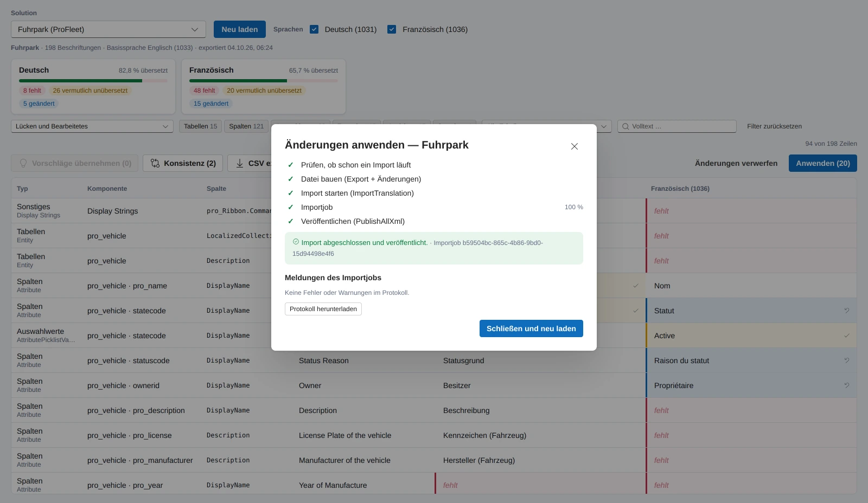
Task: Click the 48 fehlt badge on Französisch card
Action: pyautogui.click(x=204, y=91)
